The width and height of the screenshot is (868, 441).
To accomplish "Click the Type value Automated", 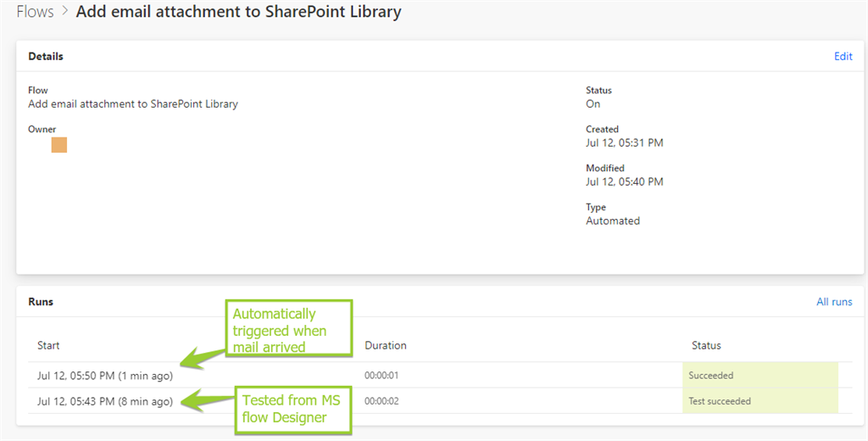I will [613, 220].
